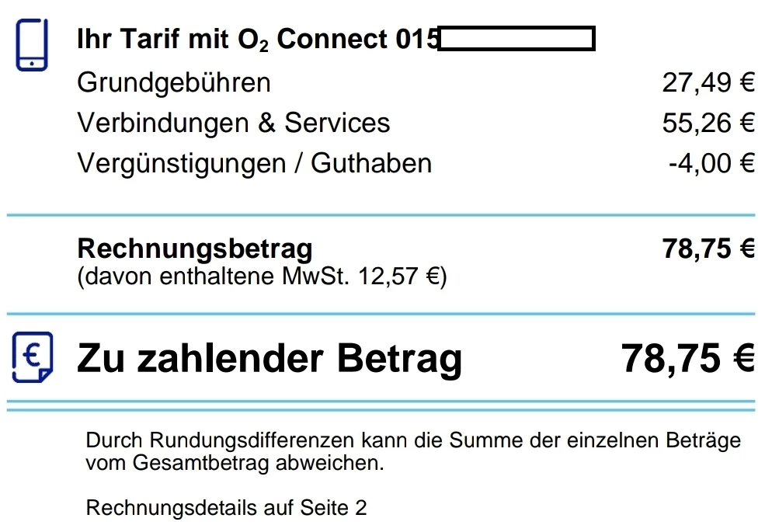772x532 pixels.
Task: Click the mobile phone tariff icon
Action: click(x=32, y=45)
